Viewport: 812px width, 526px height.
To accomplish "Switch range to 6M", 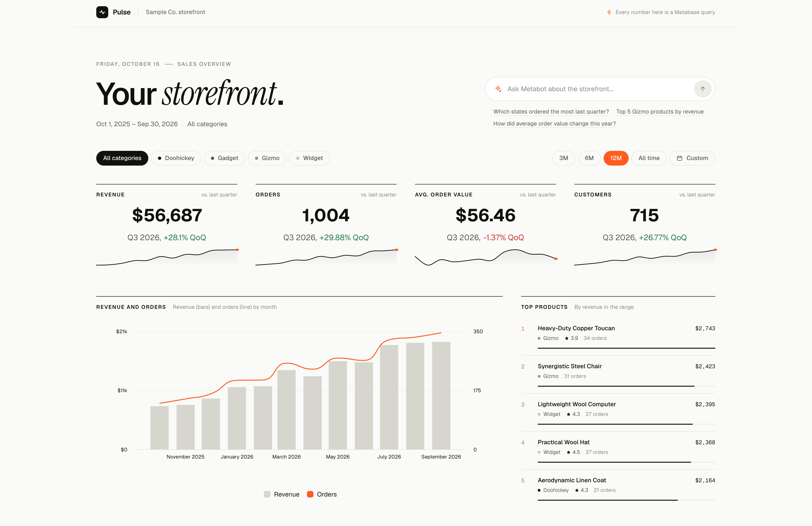I will click(589, 158).
